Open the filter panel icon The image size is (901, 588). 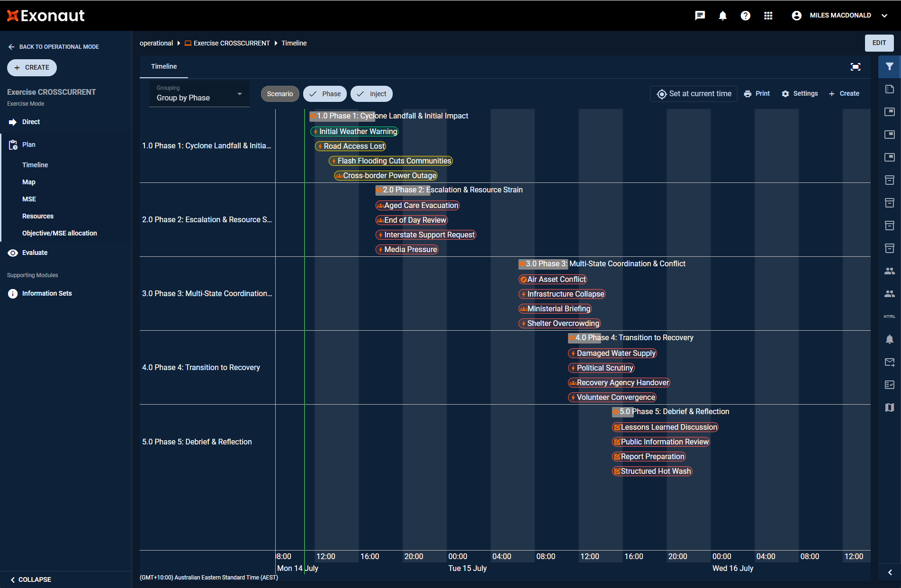click(x=889, y=67)
